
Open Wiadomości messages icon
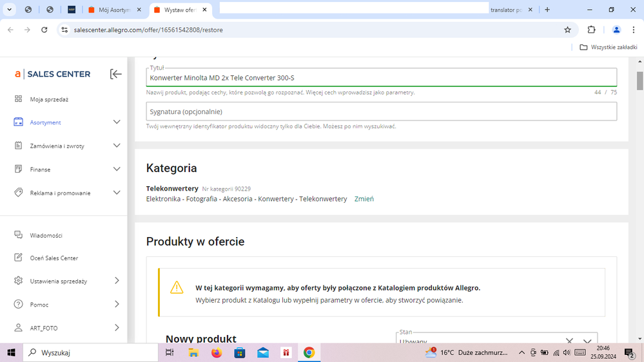19,234
